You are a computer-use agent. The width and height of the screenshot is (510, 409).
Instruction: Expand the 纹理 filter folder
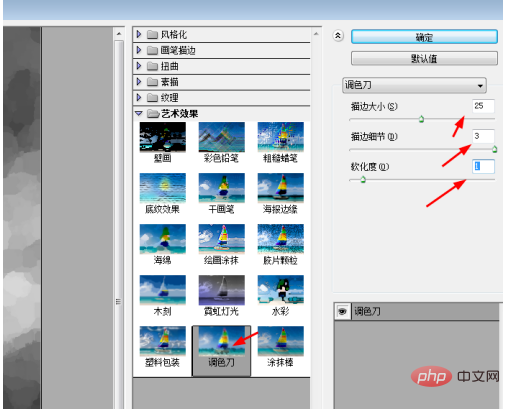click(x=139, y=98)
